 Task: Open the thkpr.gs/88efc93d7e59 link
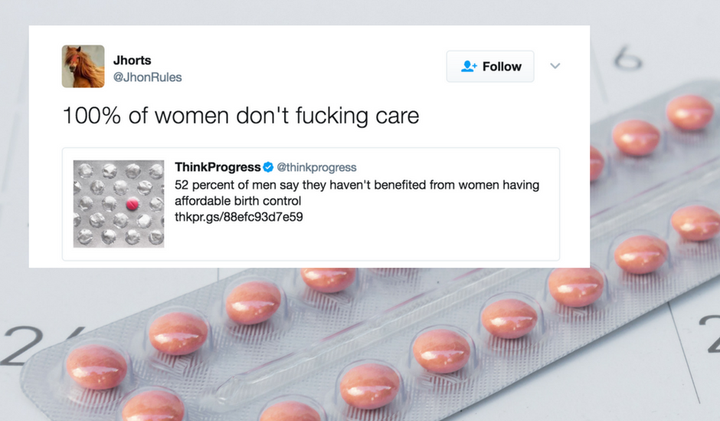[x=239, y=217]
